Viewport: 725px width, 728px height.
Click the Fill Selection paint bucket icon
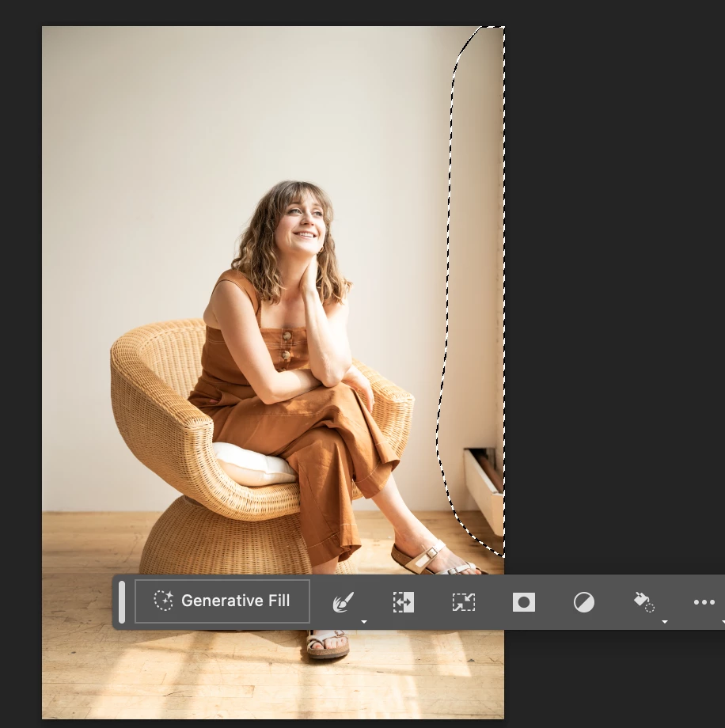pyautogui.click(x=644, y=601)
